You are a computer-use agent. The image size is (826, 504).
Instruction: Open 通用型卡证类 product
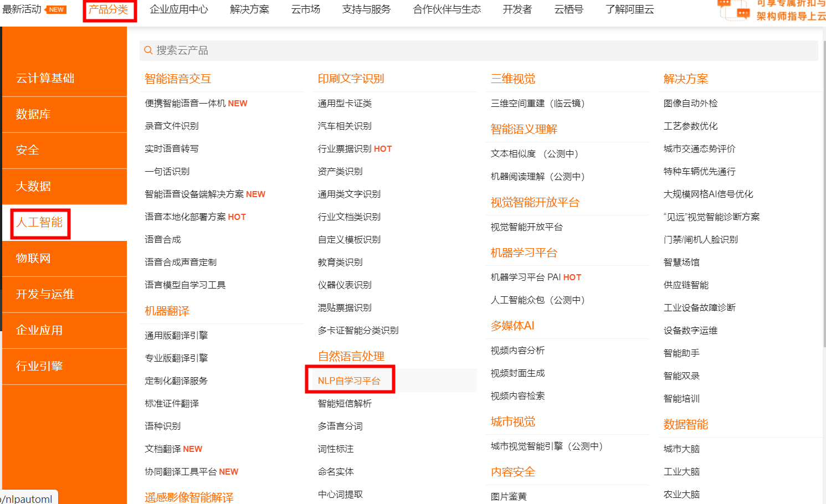[345, 104]
